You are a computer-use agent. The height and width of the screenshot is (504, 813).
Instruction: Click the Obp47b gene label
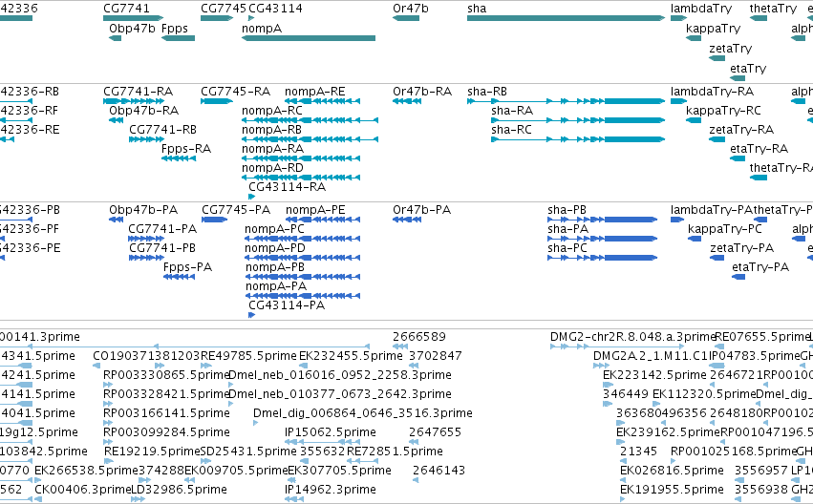pyautogui.click(x=132, y=29)
